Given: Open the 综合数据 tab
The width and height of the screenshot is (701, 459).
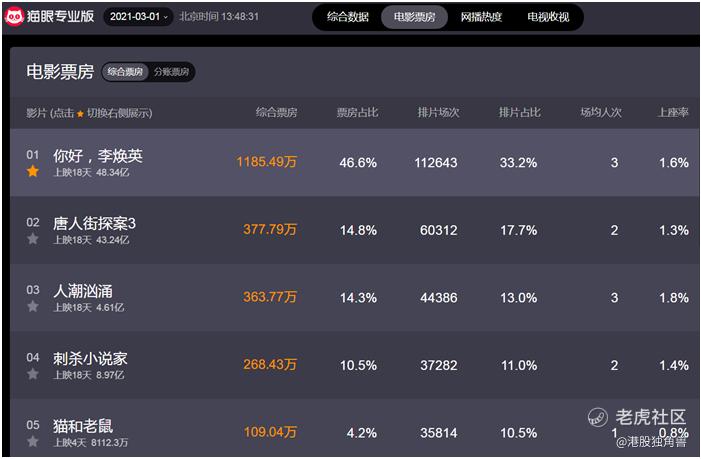Looking at the screenshot, I should 347,17.
